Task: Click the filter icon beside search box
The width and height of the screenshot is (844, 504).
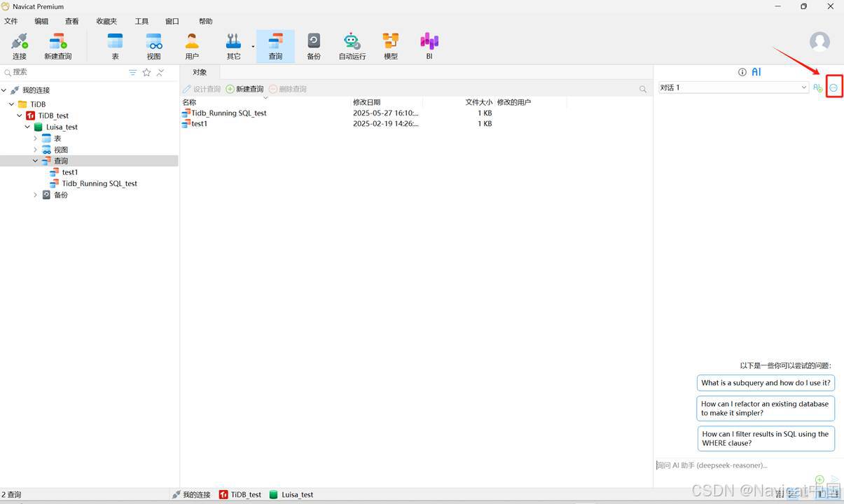Action: [132, 72]
